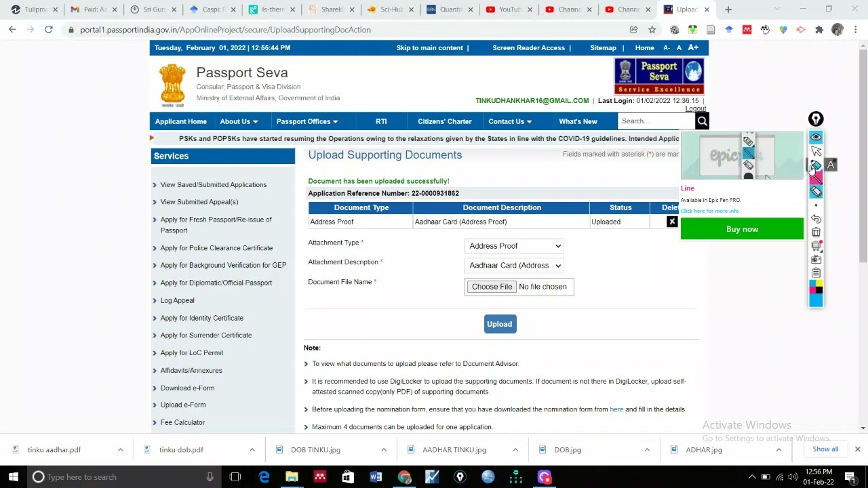868x488 pixels.
Task: Click the site search magnifier icon
Action: (x=702, y=121)
